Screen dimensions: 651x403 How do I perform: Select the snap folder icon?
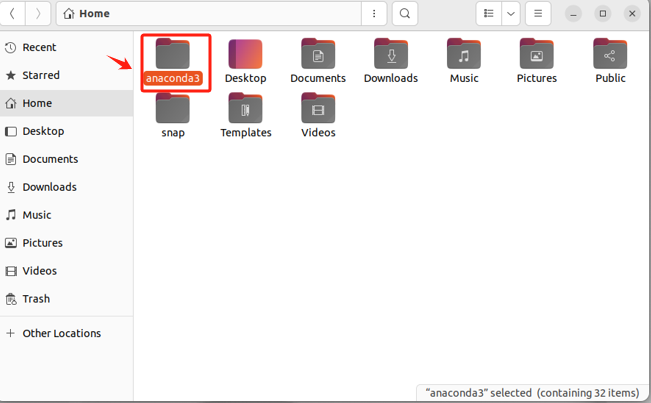pyautogui.click(x=173, y=108)
